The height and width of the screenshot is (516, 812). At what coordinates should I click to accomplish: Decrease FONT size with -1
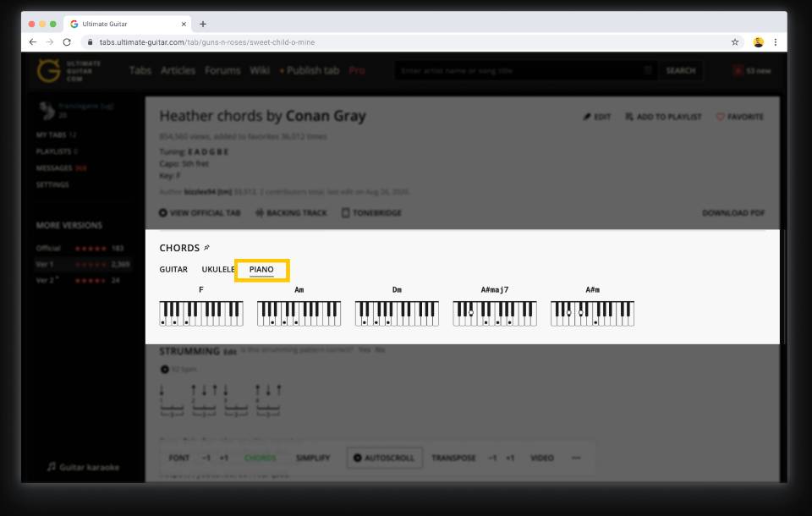[x=206, y=458]
